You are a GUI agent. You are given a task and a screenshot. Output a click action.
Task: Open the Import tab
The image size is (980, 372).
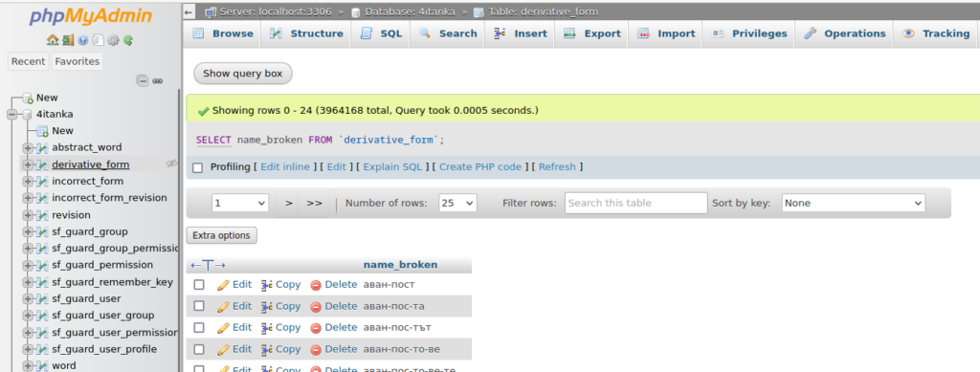[667, 33]
